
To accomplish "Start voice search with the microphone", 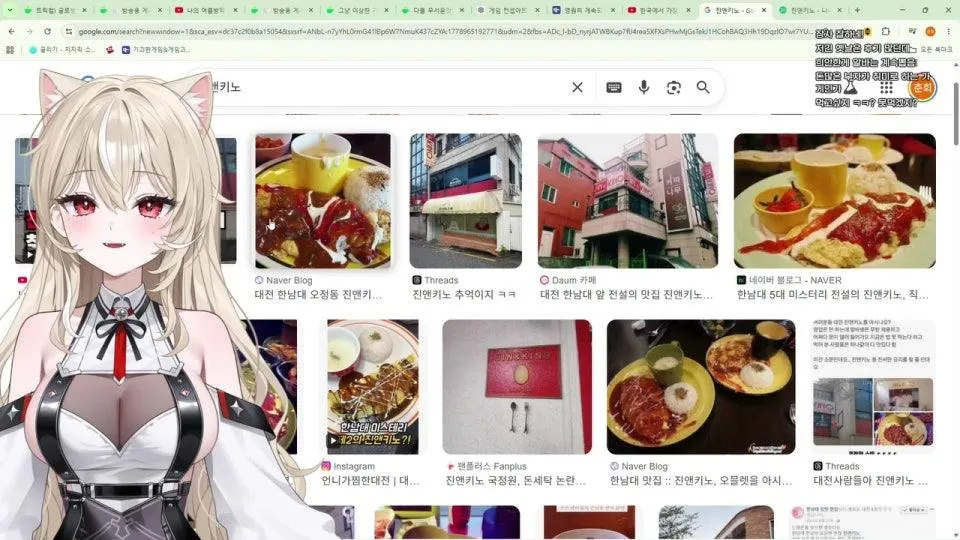I will pyautogui.click(x=643, y=88).
